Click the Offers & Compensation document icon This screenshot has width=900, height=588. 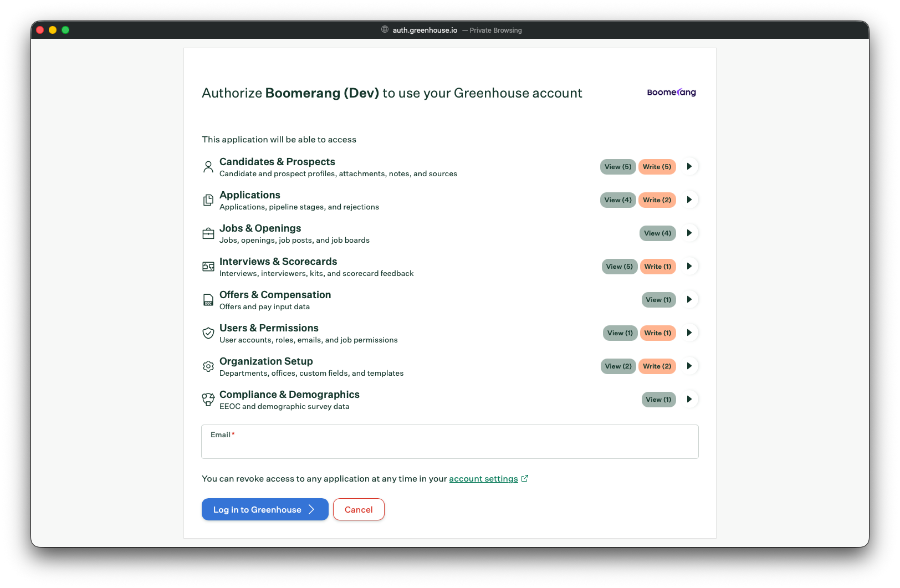208,300
